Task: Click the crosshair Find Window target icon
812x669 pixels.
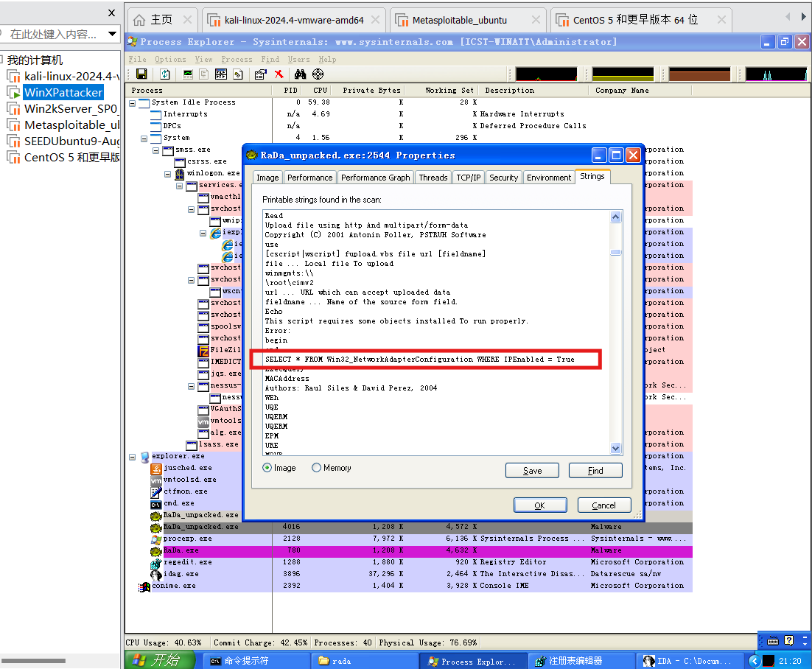Action: coord(318,74)
